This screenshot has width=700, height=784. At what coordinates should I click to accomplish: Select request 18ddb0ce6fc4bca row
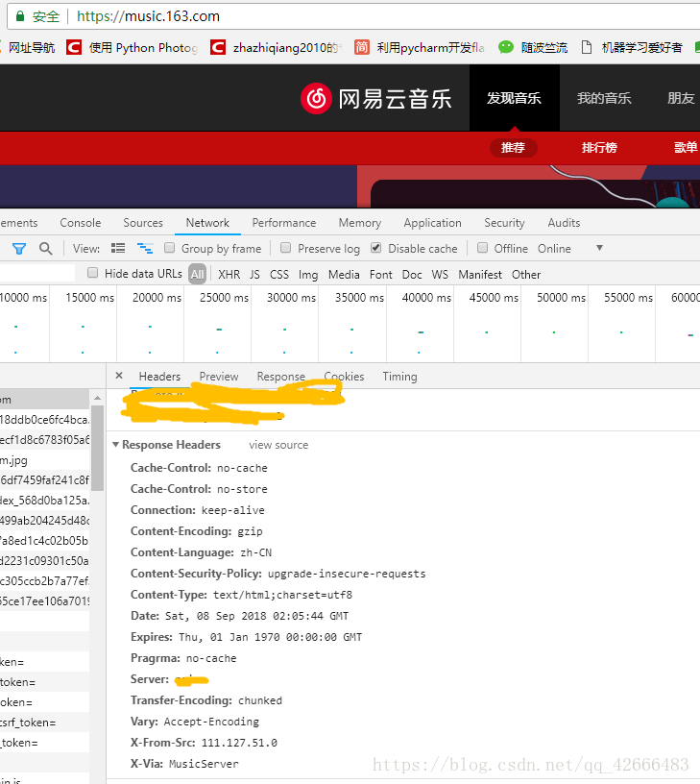[44, 420]
